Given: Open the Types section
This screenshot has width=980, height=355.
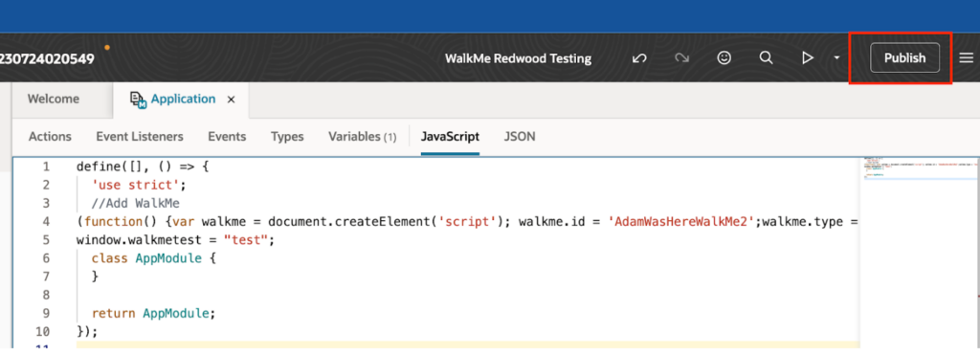Looking at the screenshot, I should click(x=287, y=136).
